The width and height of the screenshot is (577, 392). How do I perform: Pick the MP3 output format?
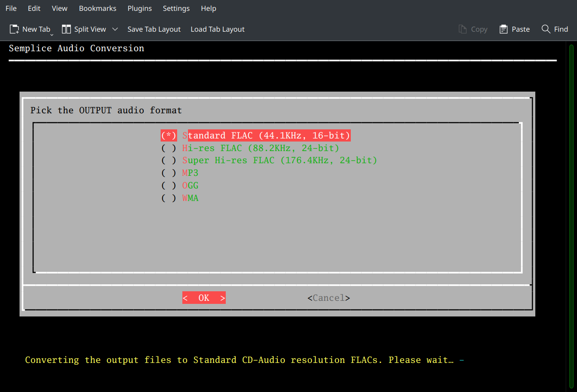click(168, 173)
